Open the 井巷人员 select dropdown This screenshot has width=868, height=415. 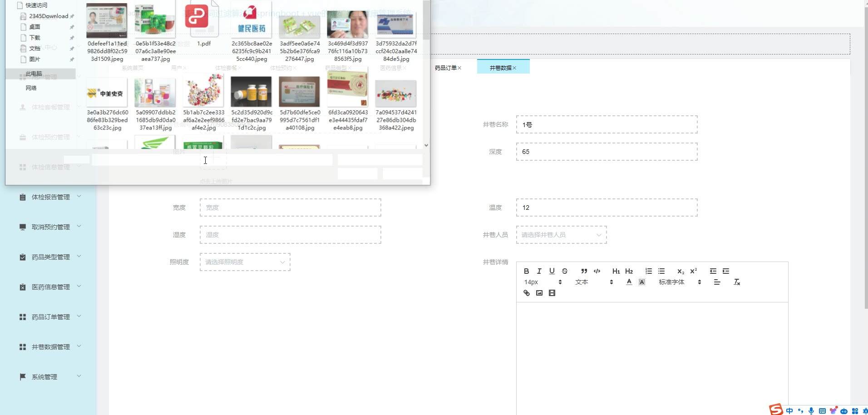point(561,235)
